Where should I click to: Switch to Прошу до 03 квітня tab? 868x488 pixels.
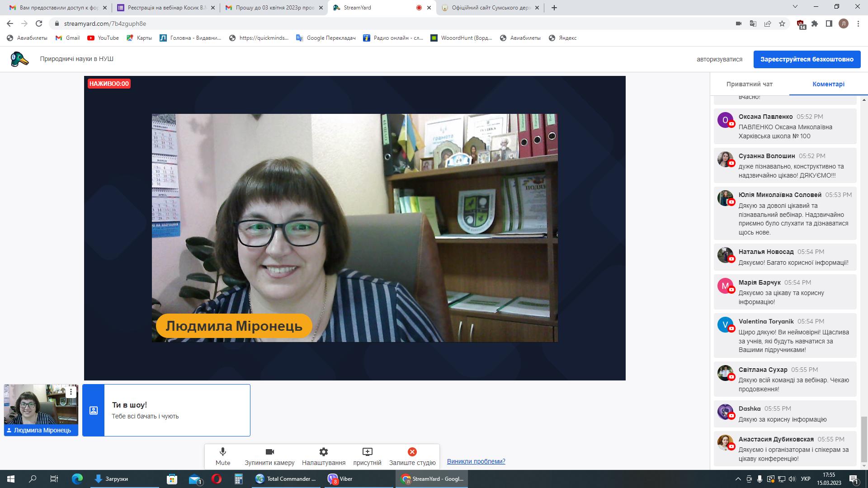274,8
